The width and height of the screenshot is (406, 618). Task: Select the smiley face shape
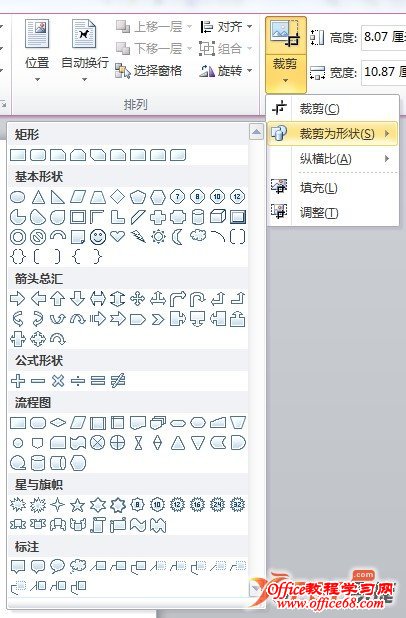[x=98, y=237]
